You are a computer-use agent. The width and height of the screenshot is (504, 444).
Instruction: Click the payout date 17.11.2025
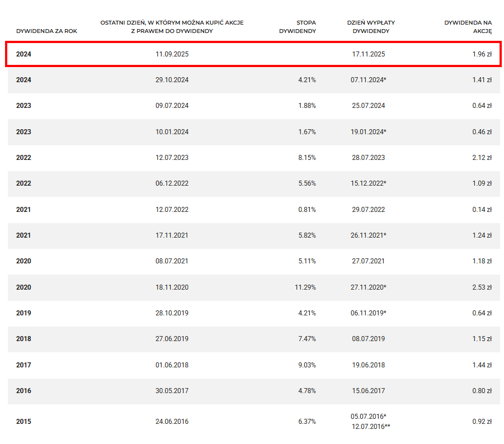tap(368, 54)
